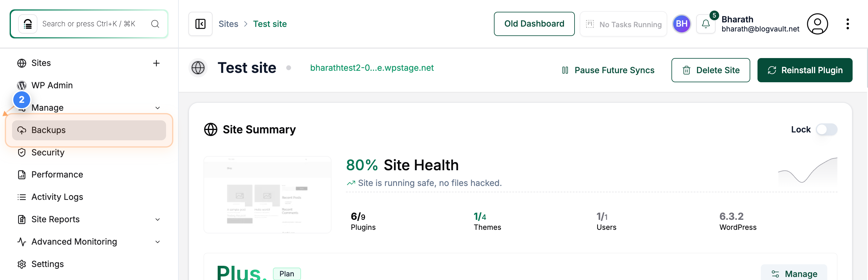Collapse the sidebar with the panel toggle icon
The width and height of the screenshot is (868, 280).
pos(200,24)
